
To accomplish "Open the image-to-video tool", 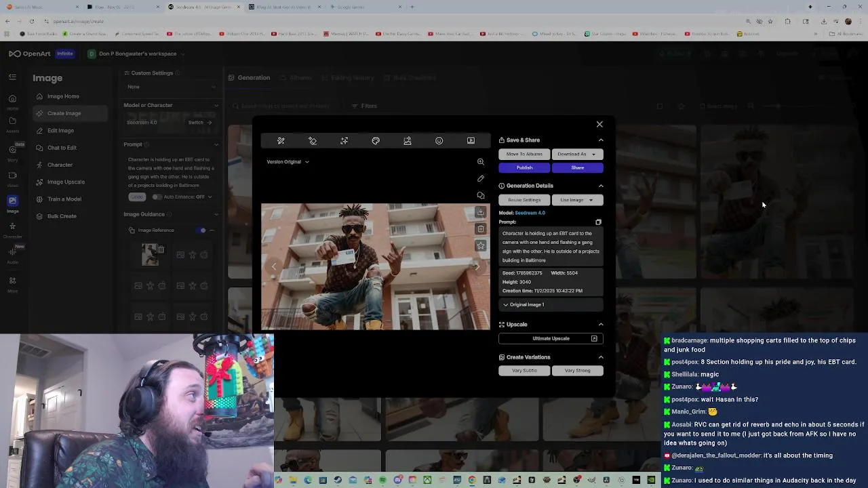I will tap(471, 140).
